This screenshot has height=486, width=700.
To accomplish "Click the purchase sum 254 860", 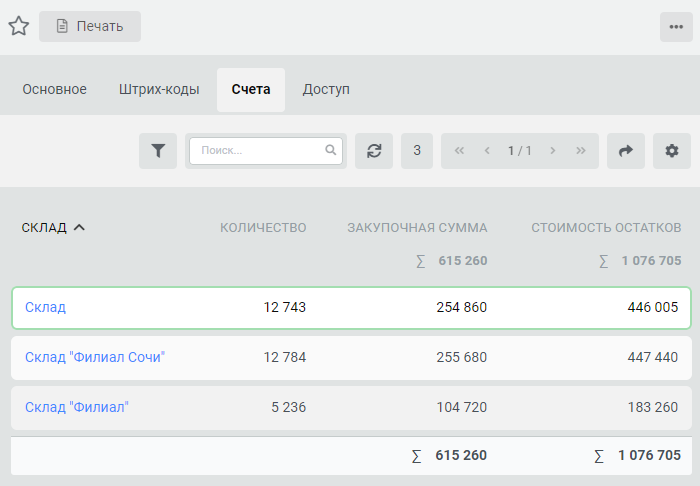I will tap(462, 307).
